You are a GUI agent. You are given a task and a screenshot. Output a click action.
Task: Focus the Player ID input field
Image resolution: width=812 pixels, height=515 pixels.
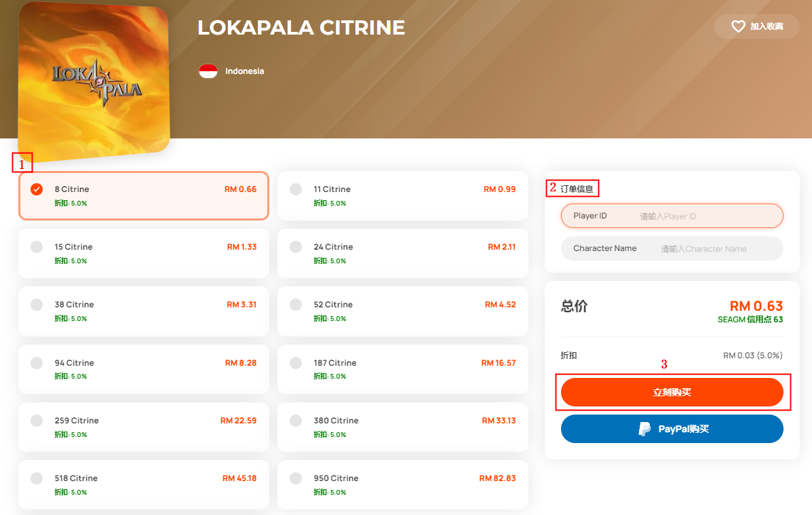(x=672, y=216)
